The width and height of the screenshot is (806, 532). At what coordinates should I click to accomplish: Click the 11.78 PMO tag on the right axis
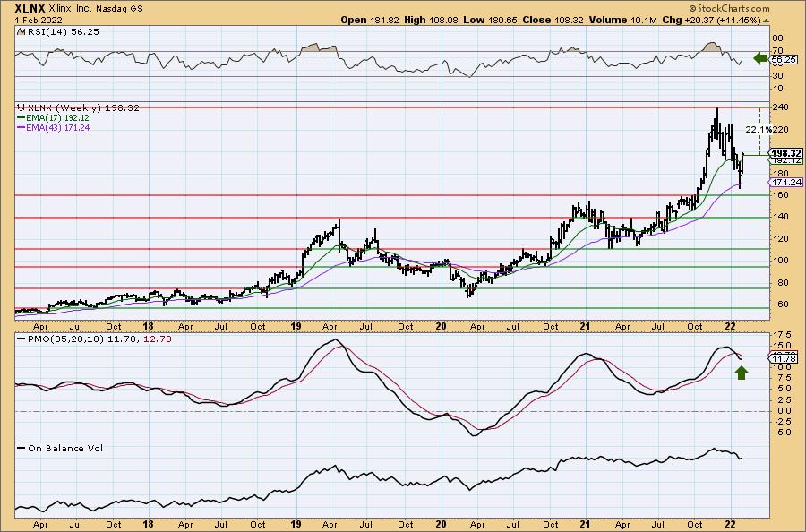tap(784, 358)
